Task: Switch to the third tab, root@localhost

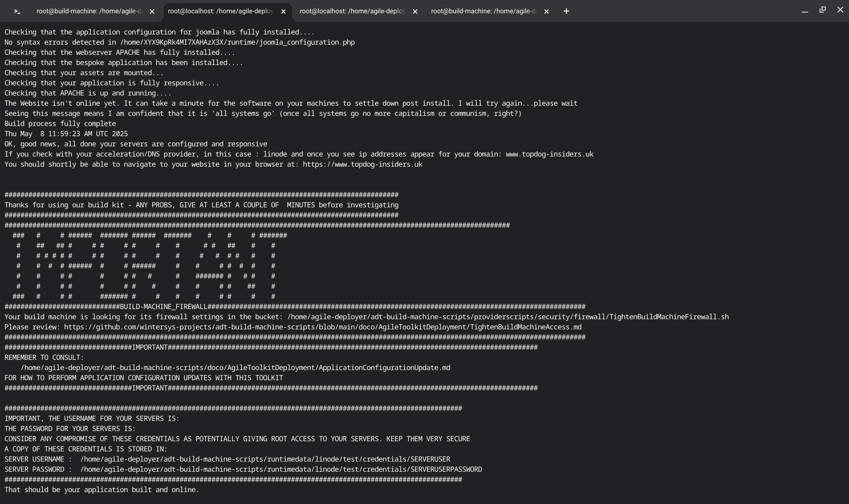Action: (x=352, y=11)
